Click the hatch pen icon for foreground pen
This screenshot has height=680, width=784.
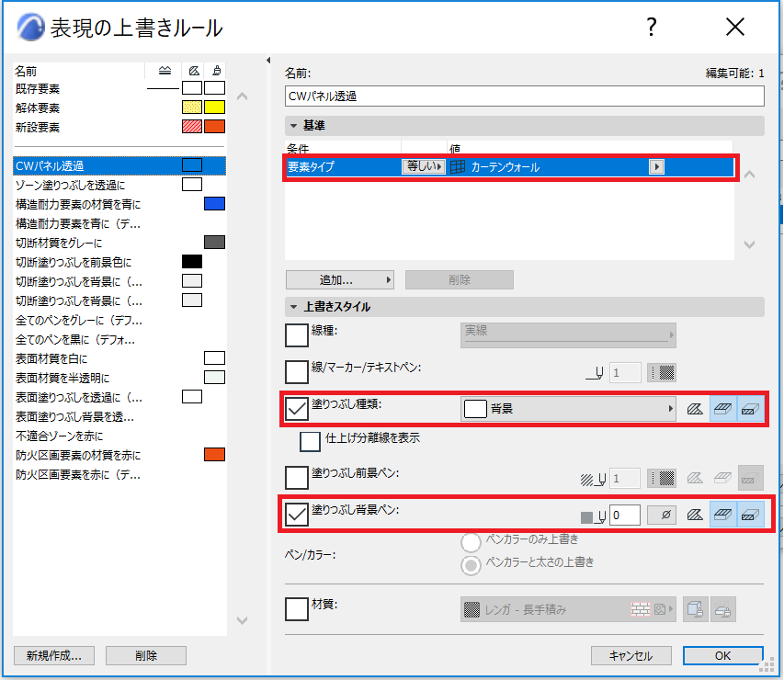click(594, 480)
